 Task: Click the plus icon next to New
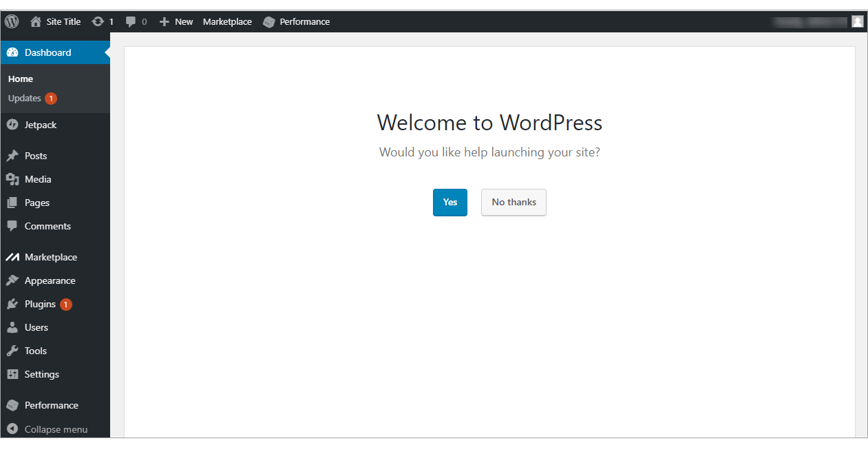tap(164, 21)
